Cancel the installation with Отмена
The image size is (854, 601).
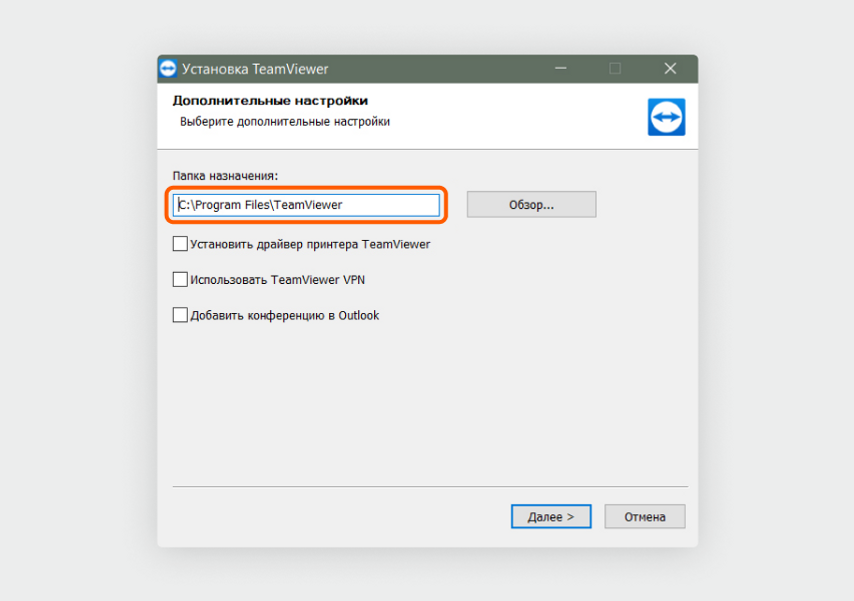pos(645,517)
